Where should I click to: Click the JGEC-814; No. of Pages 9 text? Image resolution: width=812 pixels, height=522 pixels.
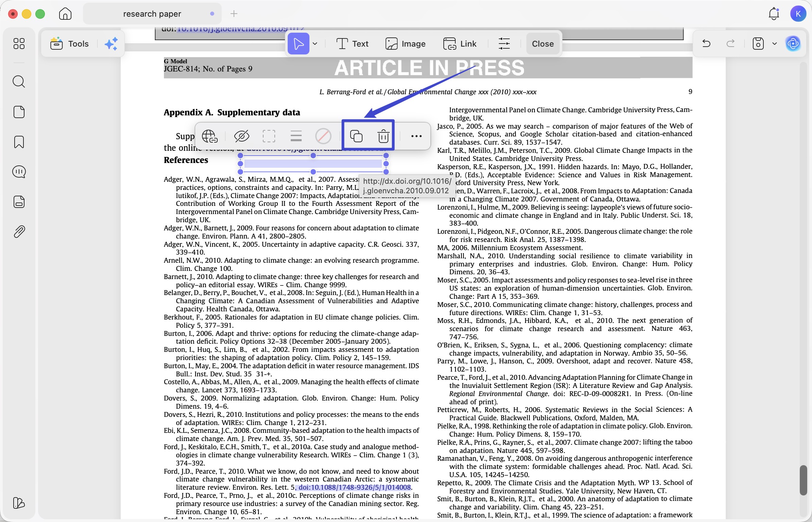(208, 69)
